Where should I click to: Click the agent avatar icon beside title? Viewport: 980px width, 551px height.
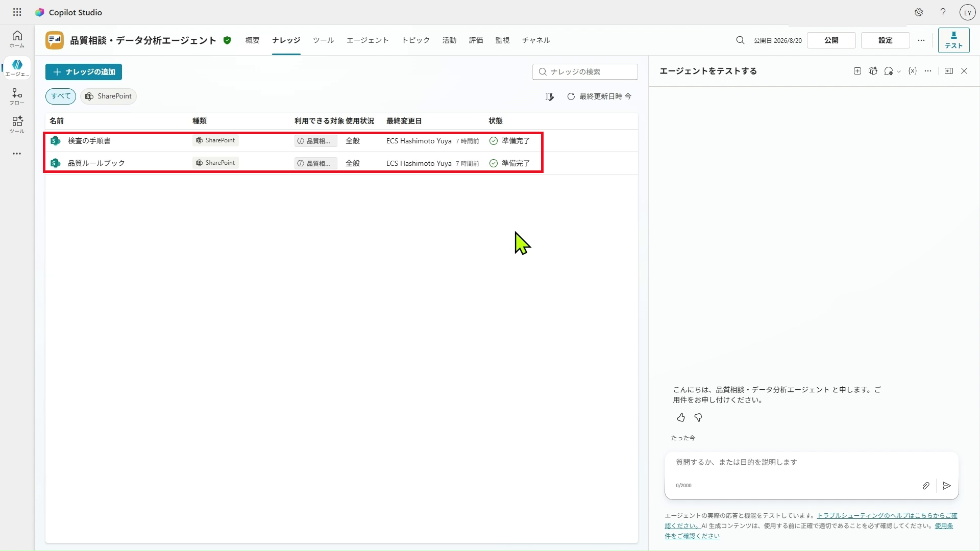click(x=55, y=40)
